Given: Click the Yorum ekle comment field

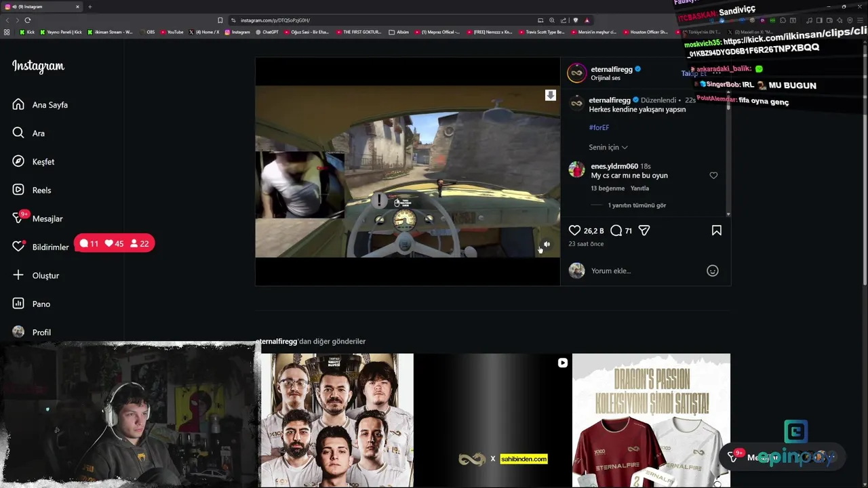Looking at the screenshot, I should click(644, 270).
